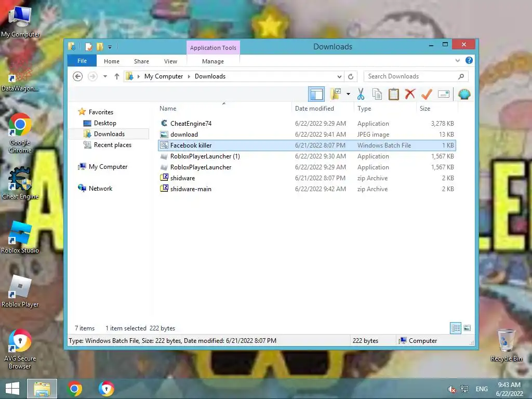Toggle the preview pane layout button
532x399 pixels.
(316, 94)
